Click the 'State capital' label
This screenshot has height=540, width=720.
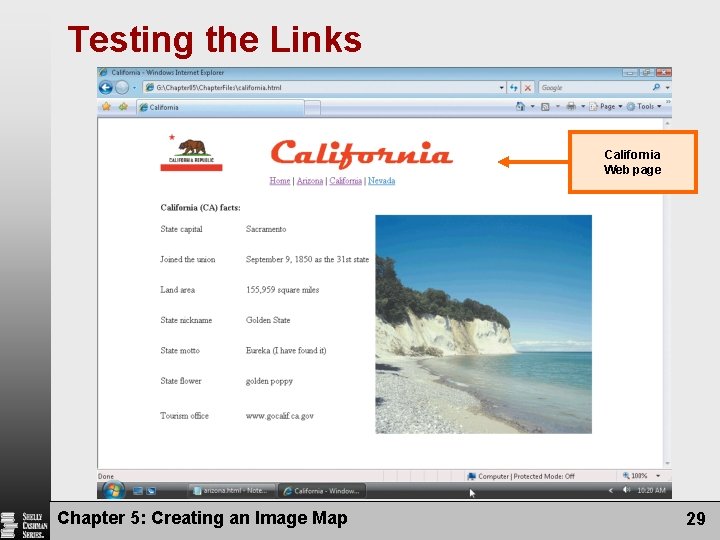[x=181, y=229]
